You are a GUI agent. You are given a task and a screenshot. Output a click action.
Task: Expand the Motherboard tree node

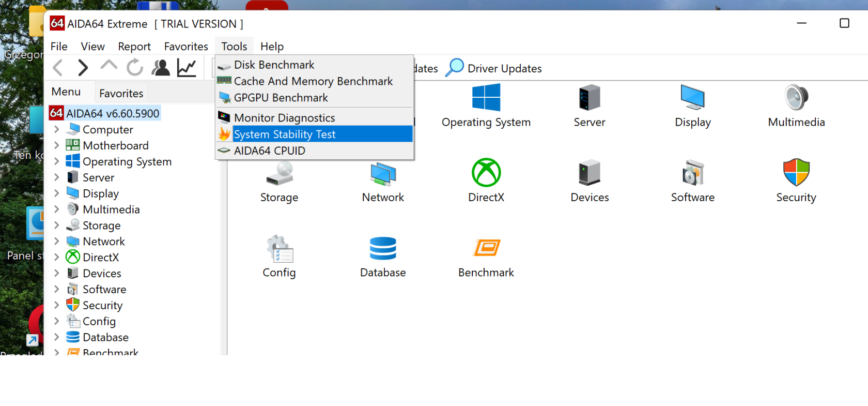tap(57, 145)
